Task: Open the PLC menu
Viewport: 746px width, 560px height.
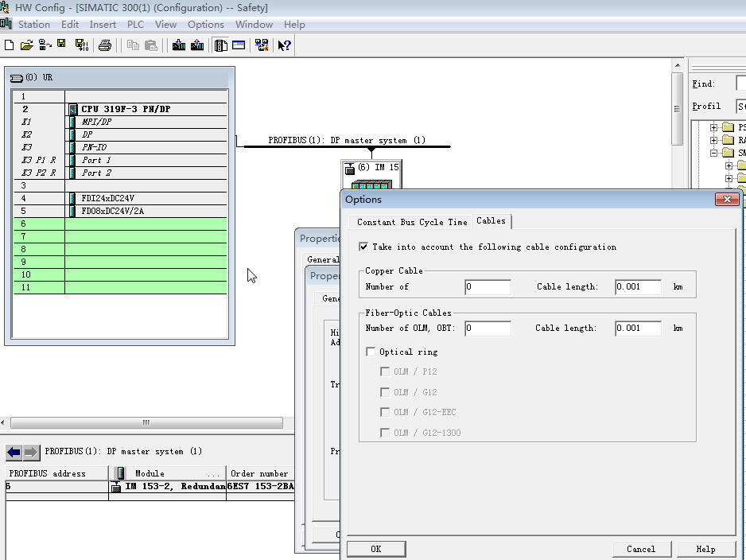Action: coord(135,25)
